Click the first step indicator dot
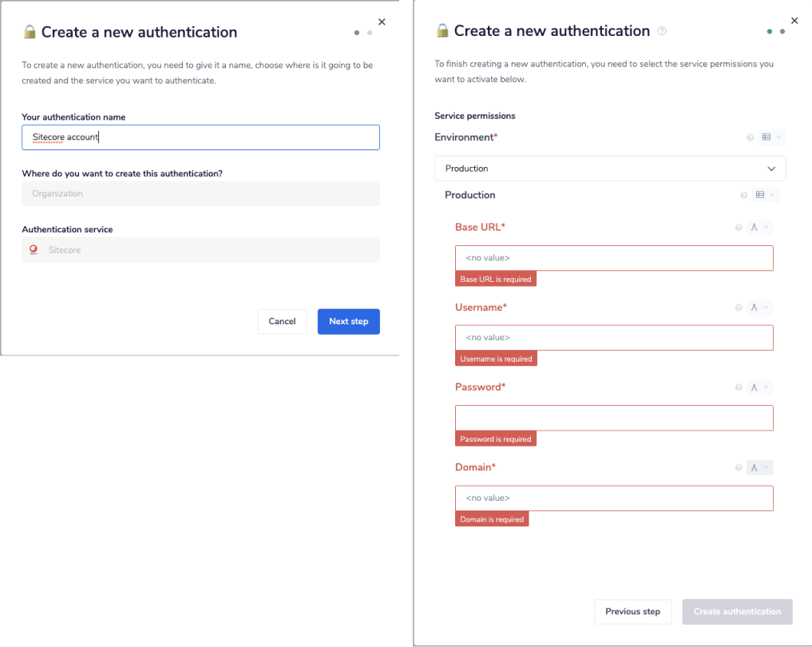Viewport: 812px width, 647px height. coord(357,33)
